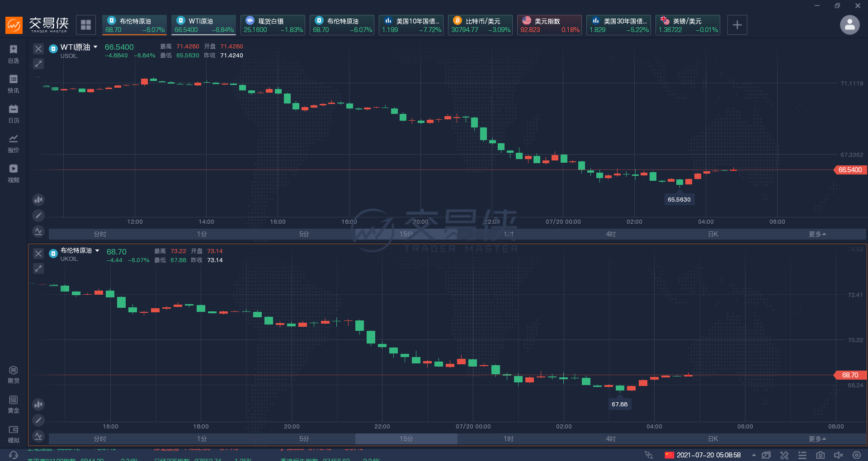Select the 现货白银 quote tab

point(273,25)
